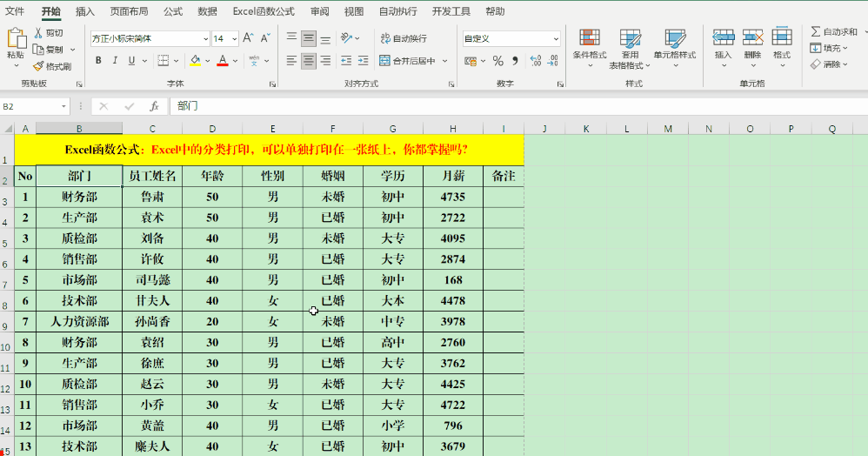
Task: Switch to the 数据 (Data) tab
Action: [207, 11]
